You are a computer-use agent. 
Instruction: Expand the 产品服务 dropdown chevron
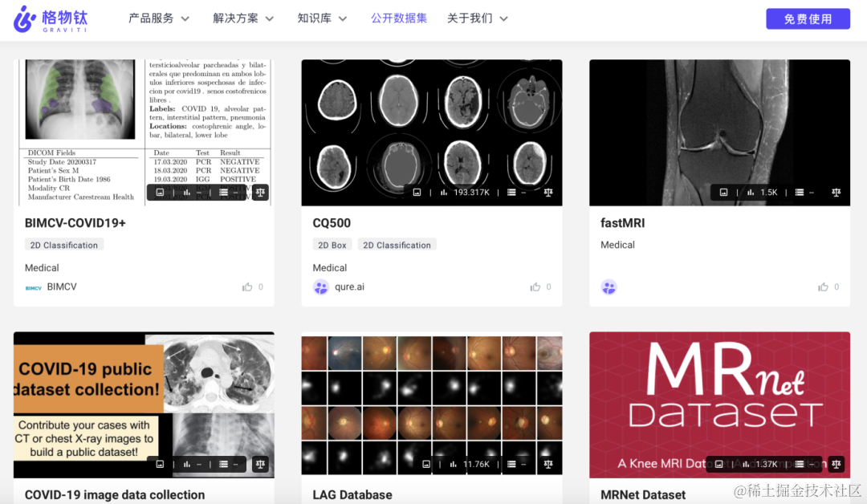(x=185, y=18)
